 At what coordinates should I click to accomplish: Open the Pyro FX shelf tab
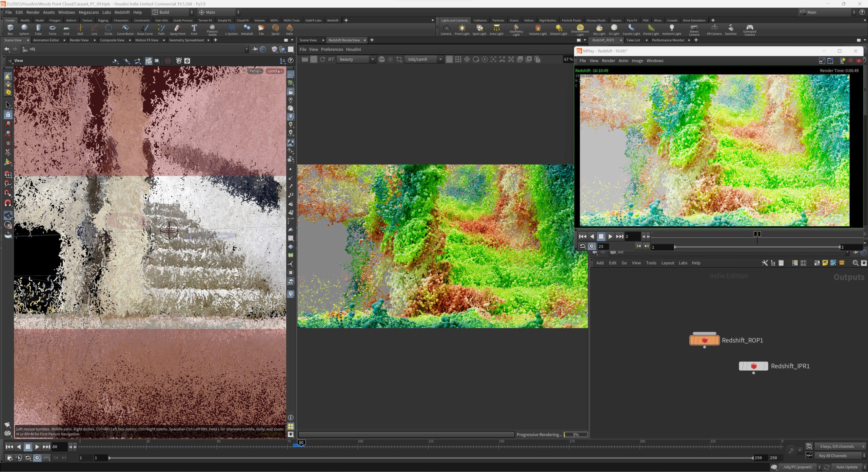(x=632, y=20)
